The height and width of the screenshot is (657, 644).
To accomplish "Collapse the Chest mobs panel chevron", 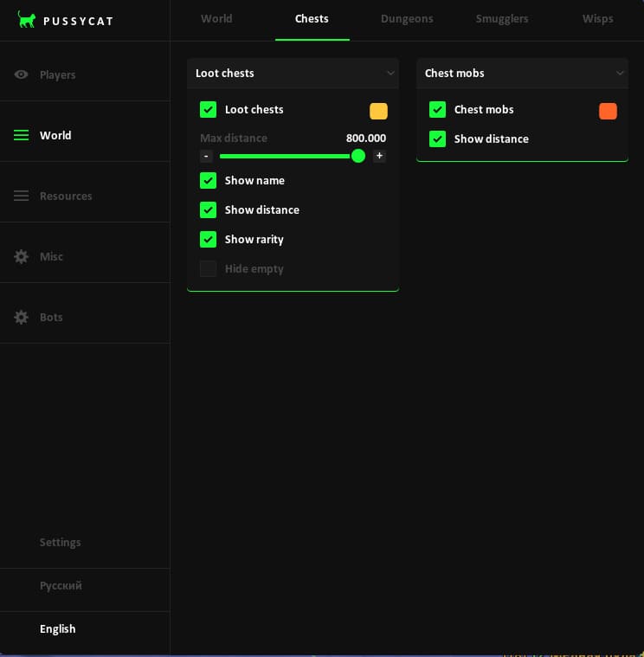I will tap(619, 74).
